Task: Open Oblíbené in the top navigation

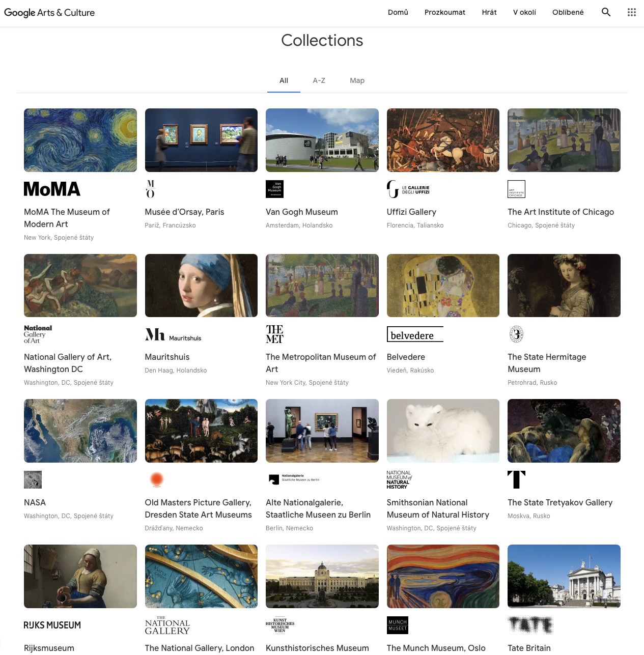Action: (568, 12)
